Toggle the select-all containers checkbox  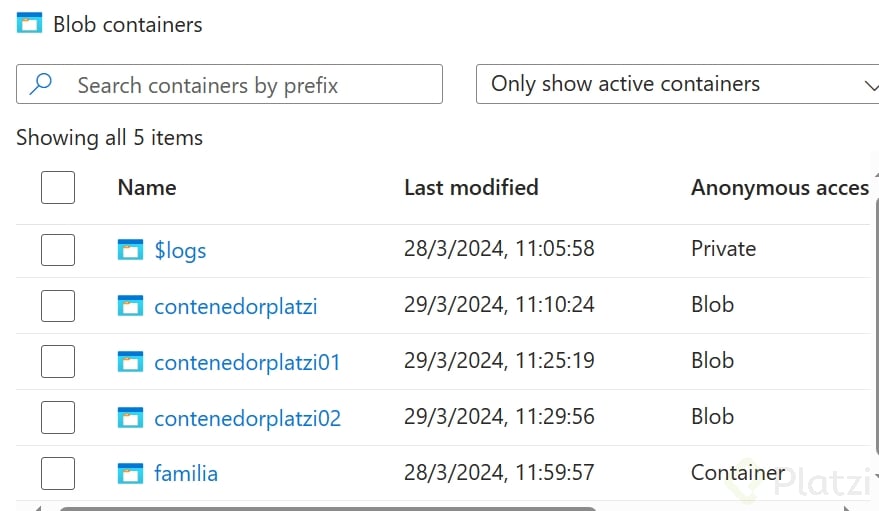tap(58, 187)
